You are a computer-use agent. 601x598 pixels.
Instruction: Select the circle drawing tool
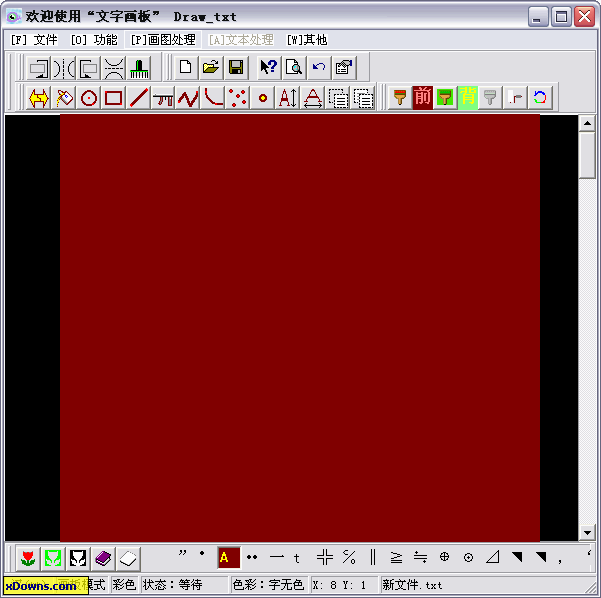[89, 98]
